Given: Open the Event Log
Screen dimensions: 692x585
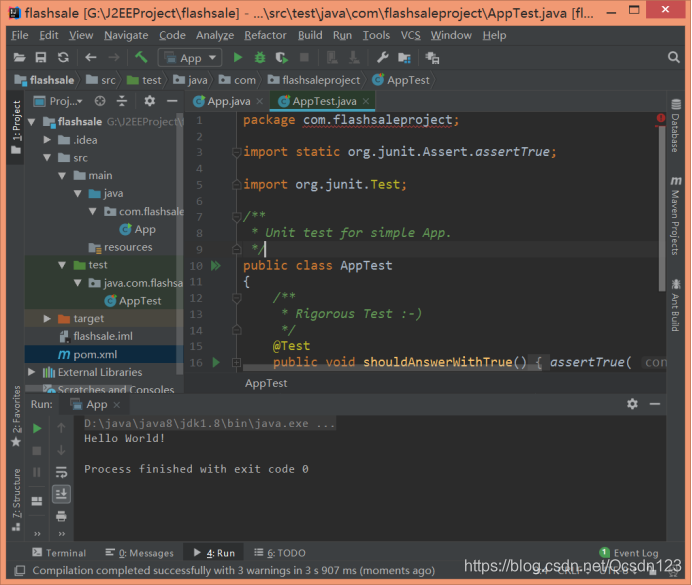Looking at the screenshot, I should (x=629, y=553).
